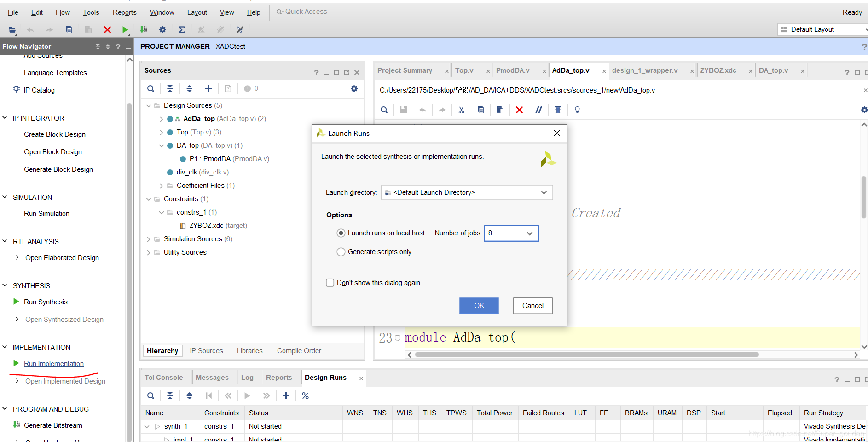Viewport: 868px width, 442px height.
Task: Click Create Block Design
Action: [x=55, y=134]
